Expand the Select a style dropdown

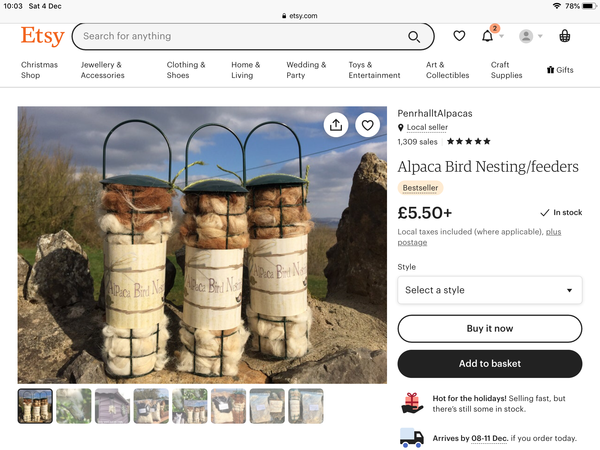[489, 290]
